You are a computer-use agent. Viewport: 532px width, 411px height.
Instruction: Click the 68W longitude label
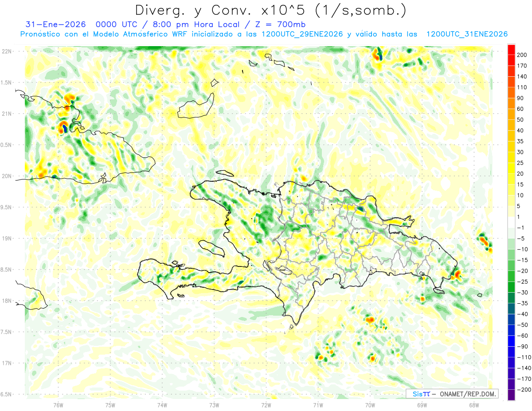[474, 404]
